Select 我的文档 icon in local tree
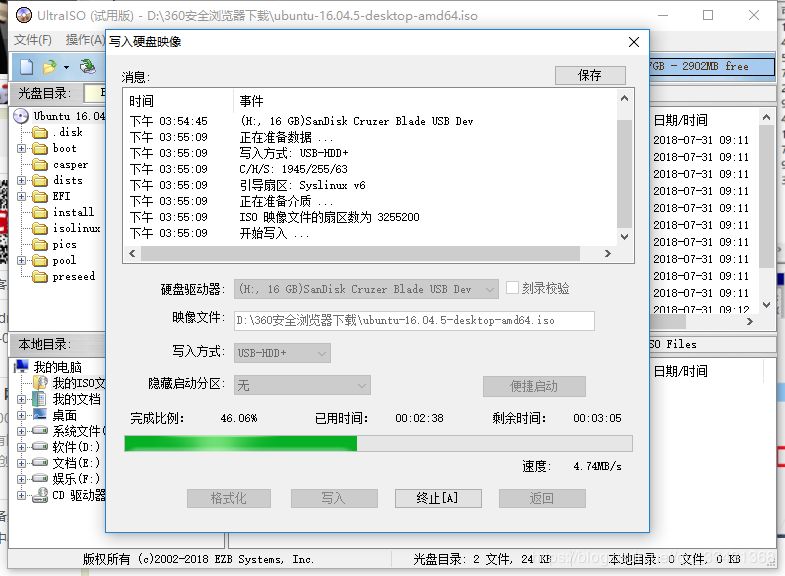 (x=39, y=399)
